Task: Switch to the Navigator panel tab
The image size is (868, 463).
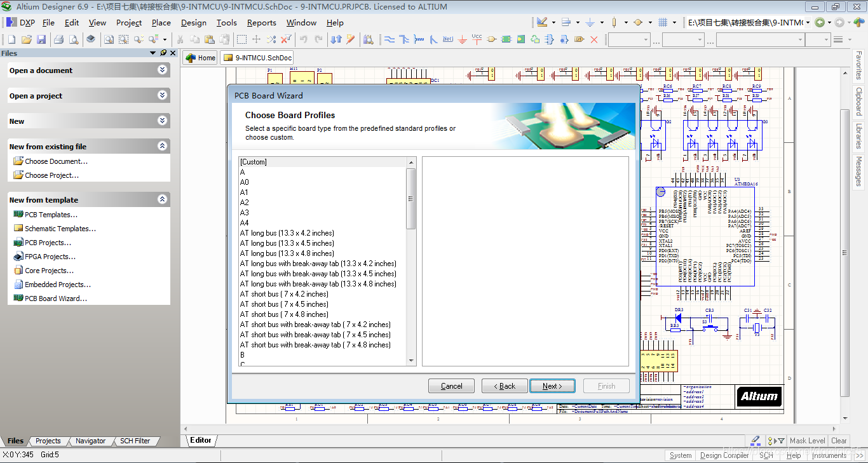Action: 90,441
